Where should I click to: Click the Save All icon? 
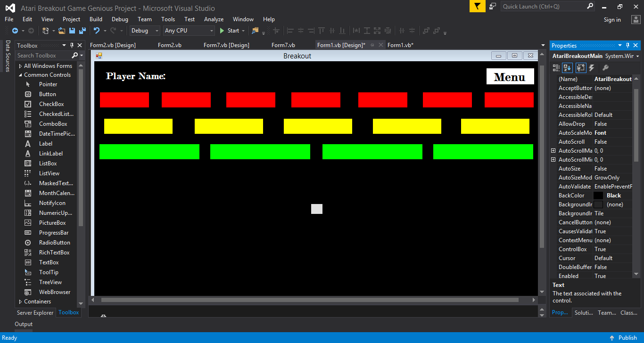83,31
